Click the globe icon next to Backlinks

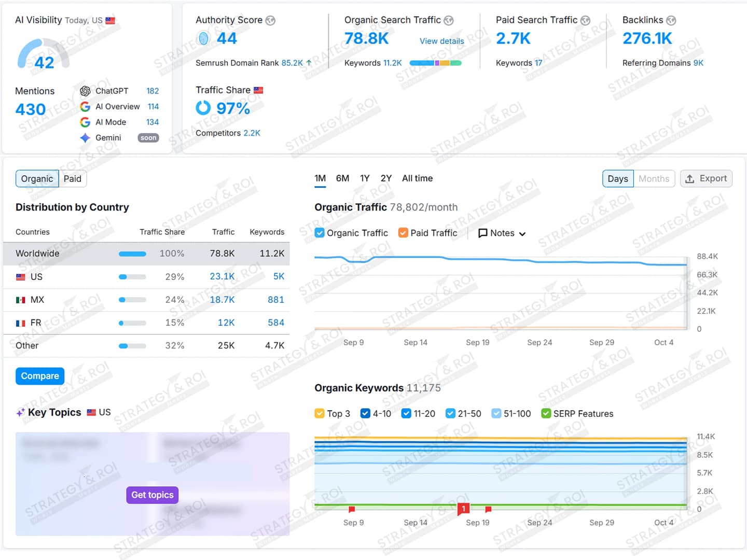671,20
